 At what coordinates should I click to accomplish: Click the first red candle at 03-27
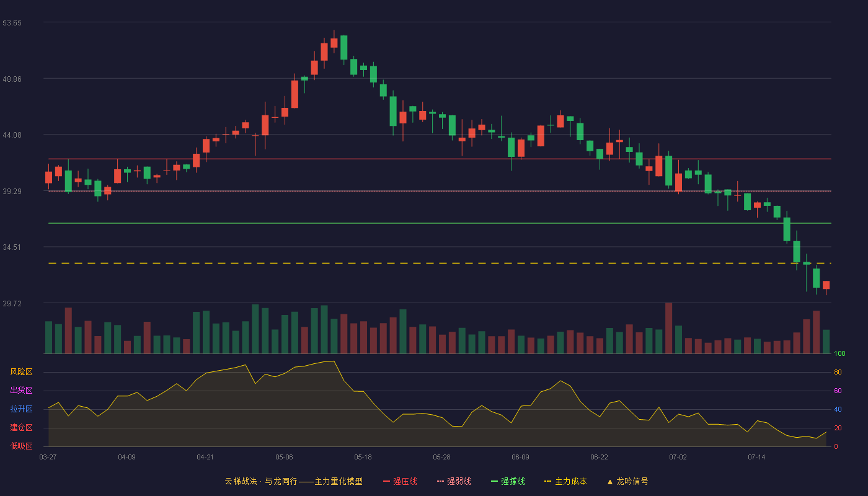[x=48, y=177]
